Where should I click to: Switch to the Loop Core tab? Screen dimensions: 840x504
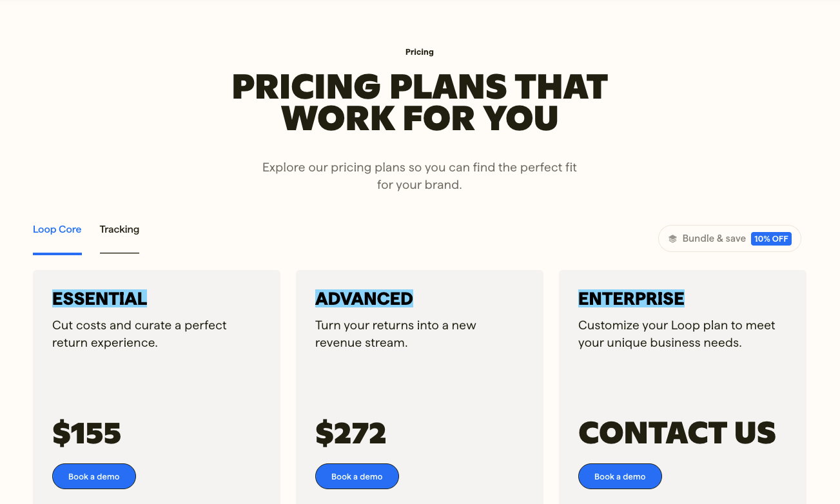[57, 229]
